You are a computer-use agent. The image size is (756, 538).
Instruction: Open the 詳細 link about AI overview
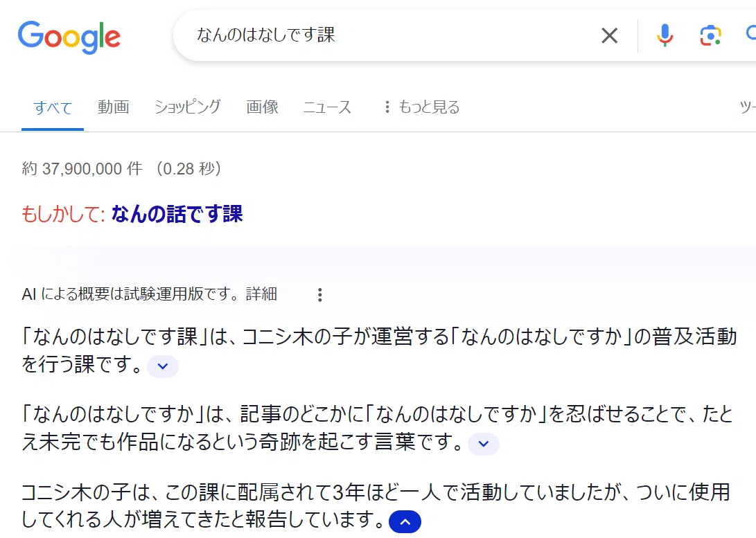(261, 294)
